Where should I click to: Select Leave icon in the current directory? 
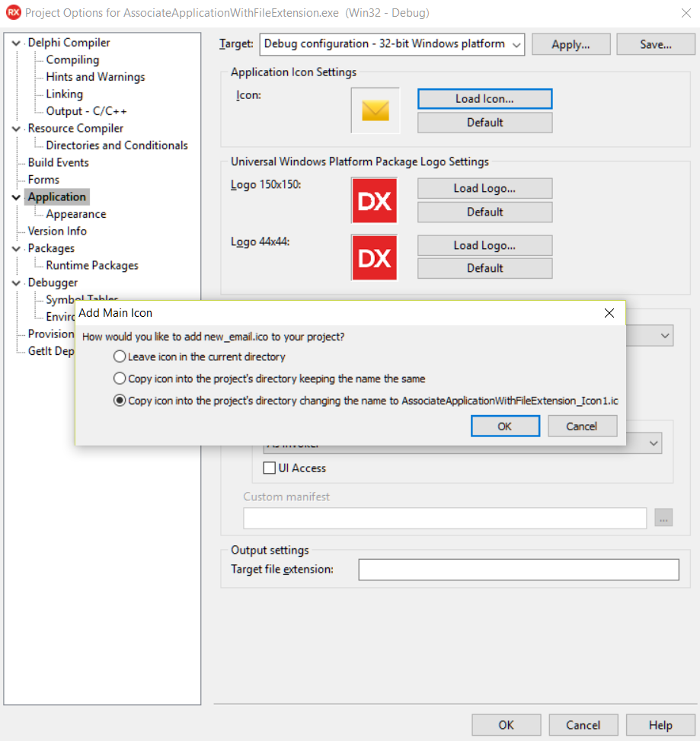pyautogui.click(x=200, y=356)
